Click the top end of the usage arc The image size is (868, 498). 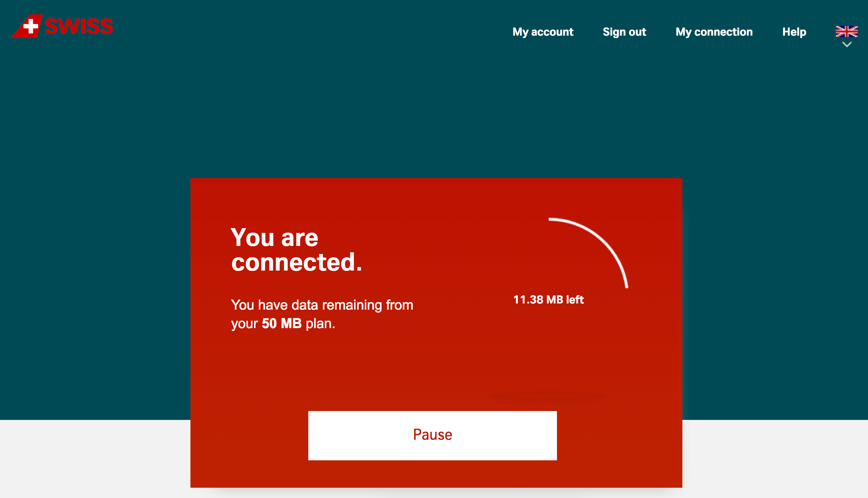pos(550,220)
